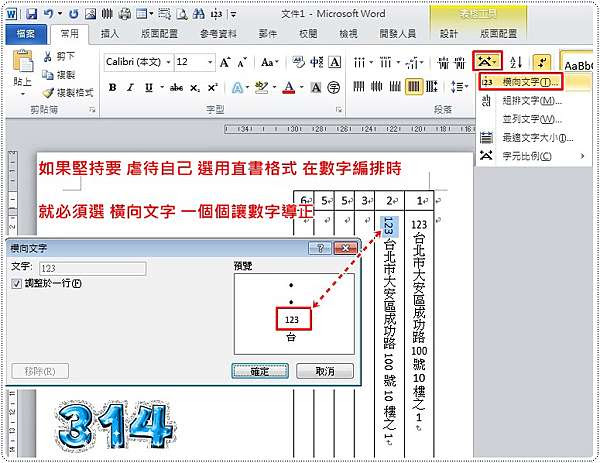Toggle Underline formatting

(x=149, y=88)
